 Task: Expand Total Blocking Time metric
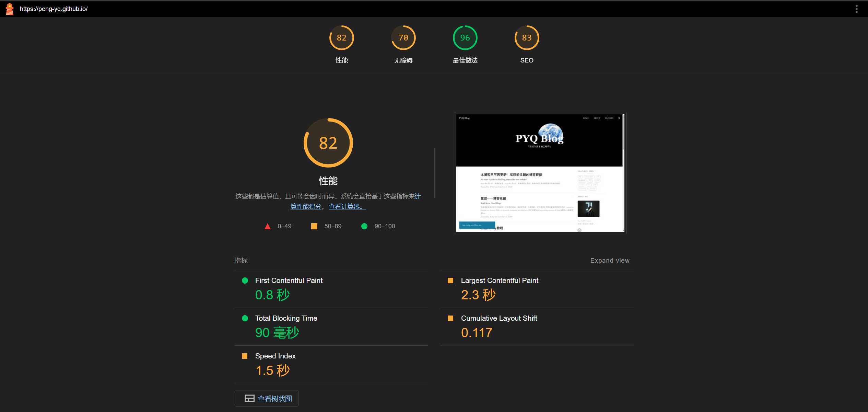coord(286,318)
